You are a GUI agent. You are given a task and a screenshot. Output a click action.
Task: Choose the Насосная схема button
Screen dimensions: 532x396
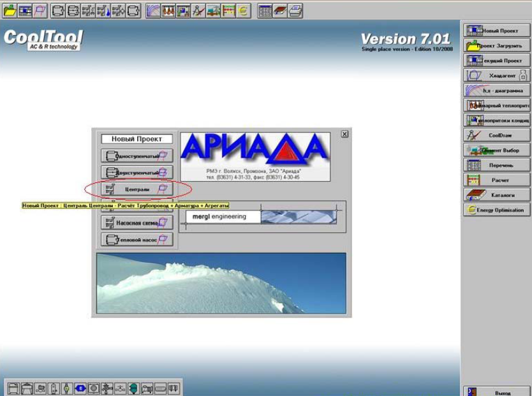pos(137,223)
